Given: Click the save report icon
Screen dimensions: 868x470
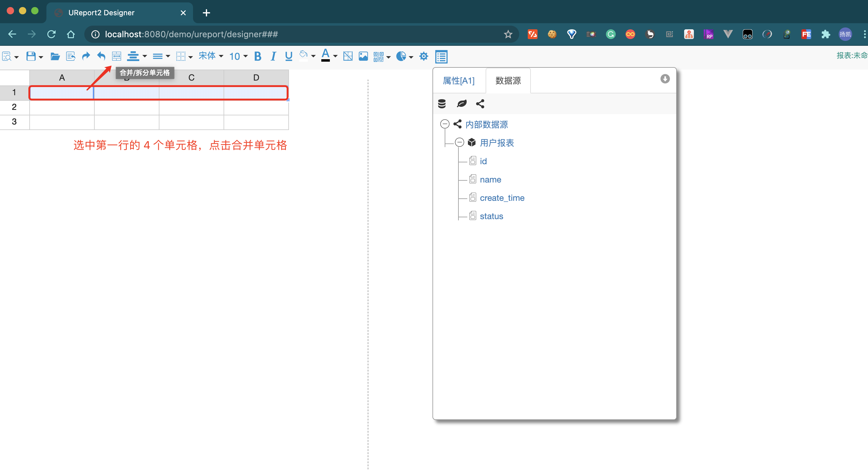Looking at the screenshot, I should 31,56.
